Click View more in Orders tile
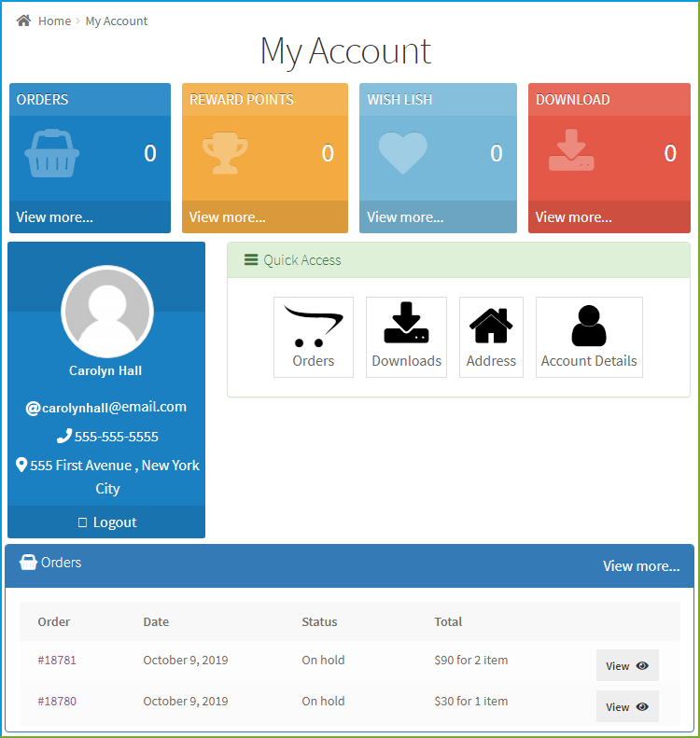The width and height of the screenshot is (700, 738). (54, 217)
